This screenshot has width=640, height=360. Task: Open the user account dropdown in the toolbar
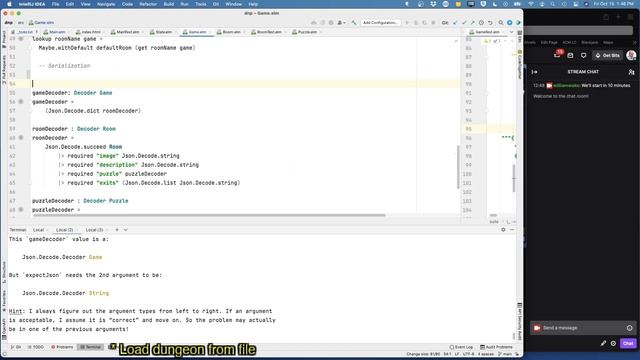point(341,23)
